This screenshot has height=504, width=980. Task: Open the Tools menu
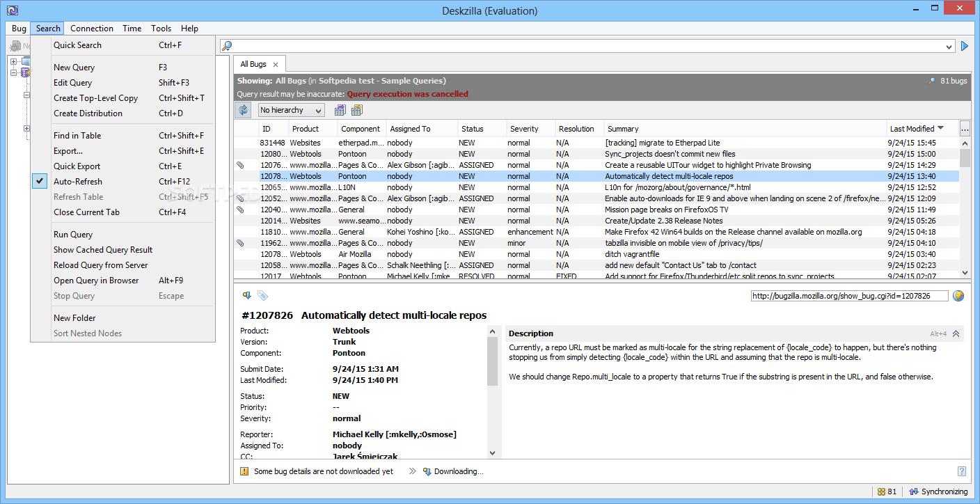point(161,29)
